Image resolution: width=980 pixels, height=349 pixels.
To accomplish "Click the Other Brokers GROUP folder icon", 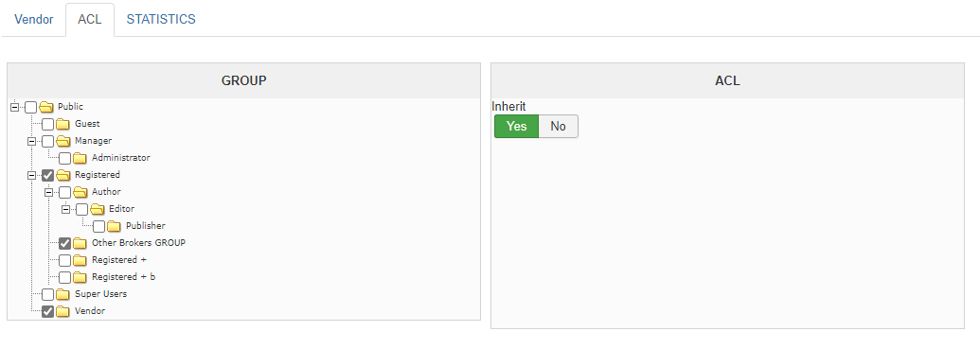I will point(79,243).
